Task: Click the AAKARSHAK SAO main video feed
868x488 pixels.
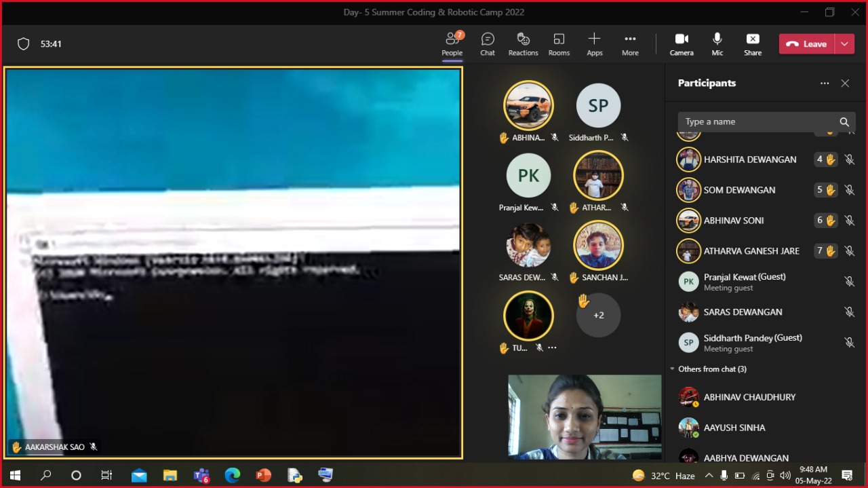Action: tap(233, 263)
